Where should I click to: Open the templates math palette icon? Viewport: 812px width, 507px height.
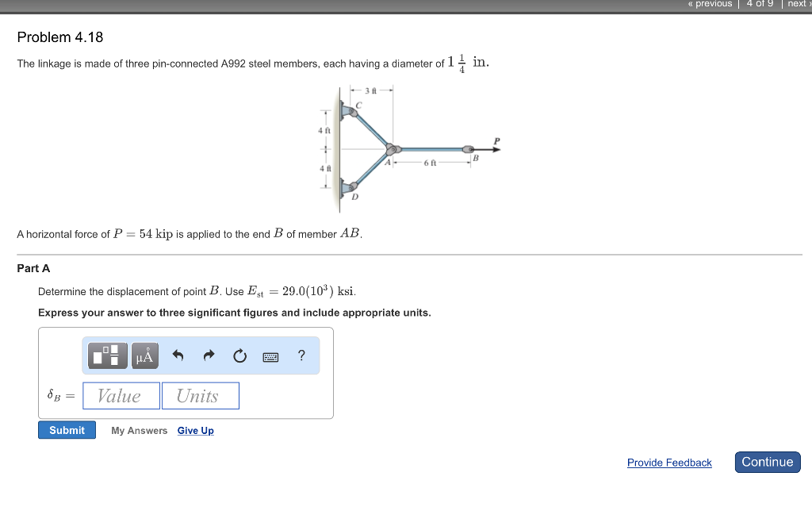[x=109, y=355]
